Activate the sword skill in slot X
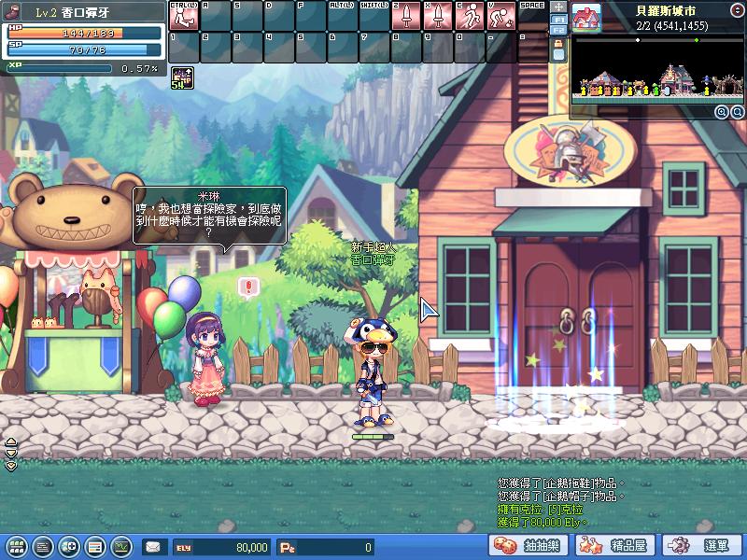Screen dimensions: 747x560 [x=438, y=16]
